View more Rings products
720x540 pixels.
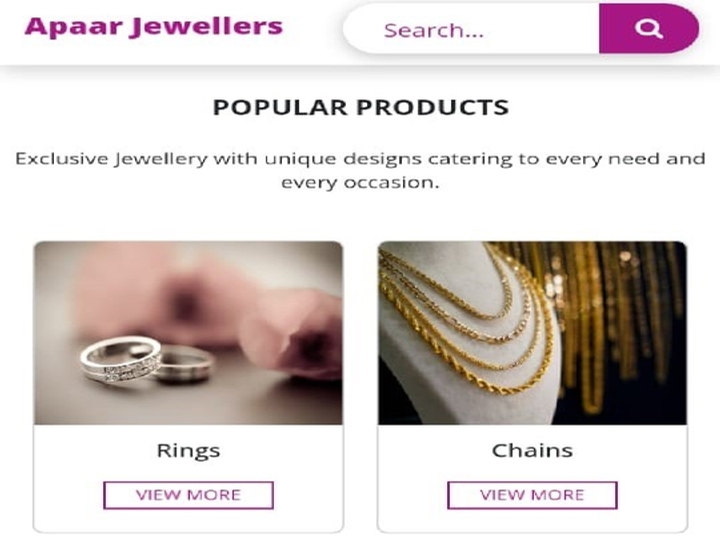188,495
